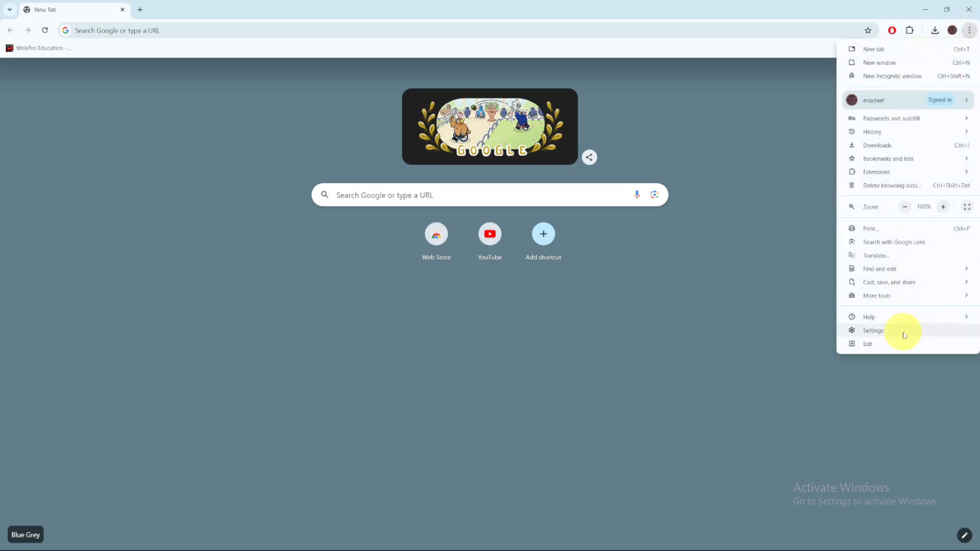Click the 100% zoom value
Screen dimensions: 980x551
[x=924, y=207]
